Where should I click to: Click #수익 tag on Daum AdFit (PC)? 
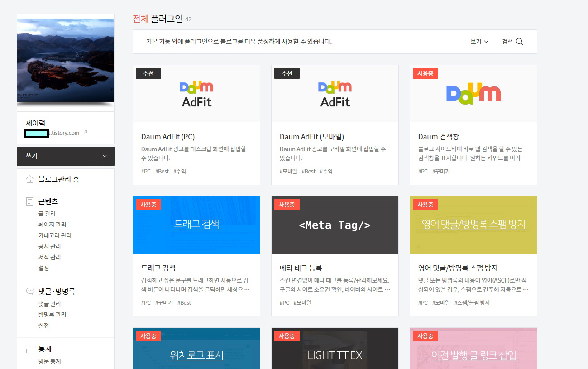[179, 172]
